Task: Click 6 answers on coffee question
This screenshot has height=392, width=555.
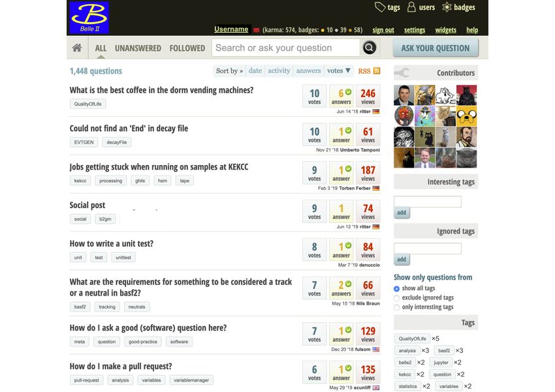Action: coord(341,96)
